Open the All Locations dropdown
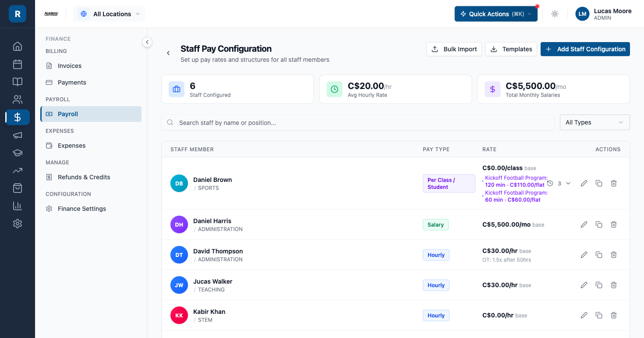The width and height of the screenshot is (644, 338). tap(109, 14)
